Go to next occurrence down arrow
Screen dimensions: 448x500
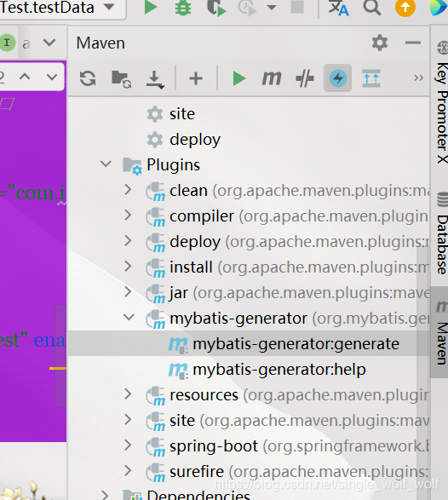pos(52,77)
